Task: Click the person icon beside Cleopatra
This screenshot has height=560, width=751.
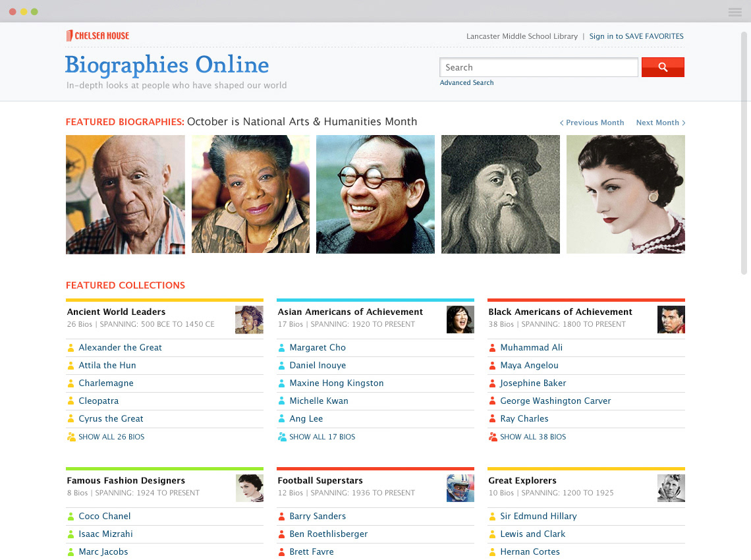Action: tap(71, 401)
